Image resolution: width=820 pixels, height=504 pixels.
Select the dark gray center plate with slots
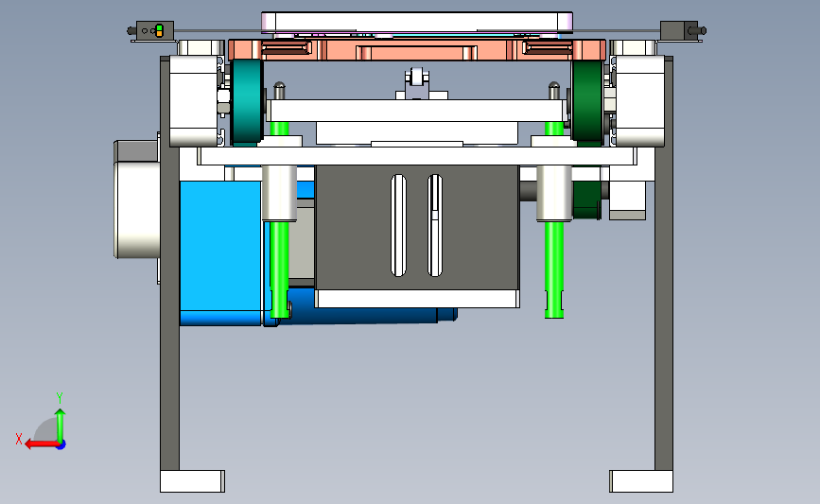(x=417, y=228)
